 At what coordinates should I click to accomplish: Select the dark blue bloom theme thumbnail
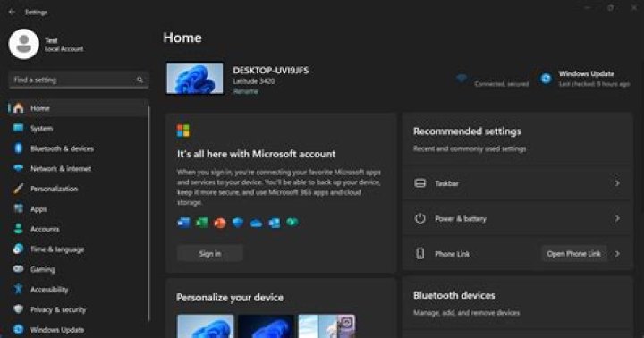click(267, 326)
